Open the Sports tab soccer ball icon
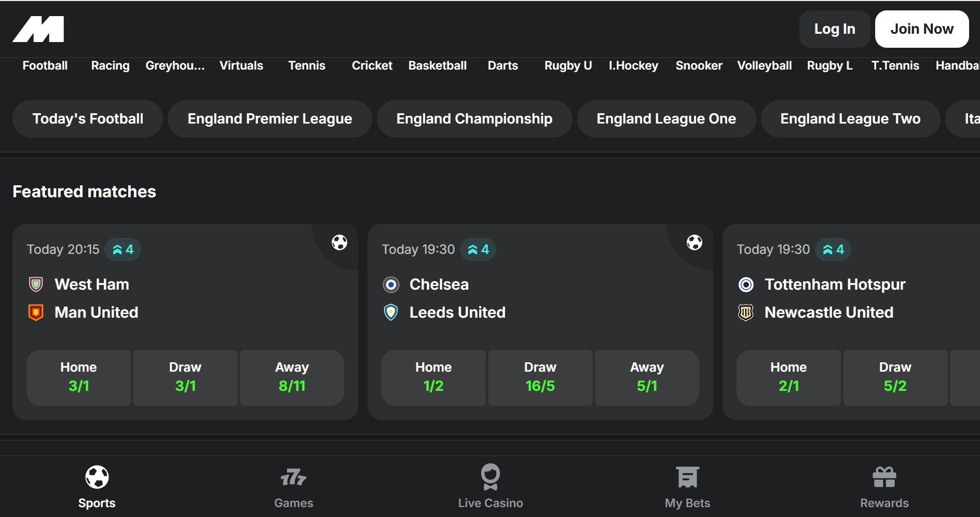980x517 pixels. pos(97,477)
